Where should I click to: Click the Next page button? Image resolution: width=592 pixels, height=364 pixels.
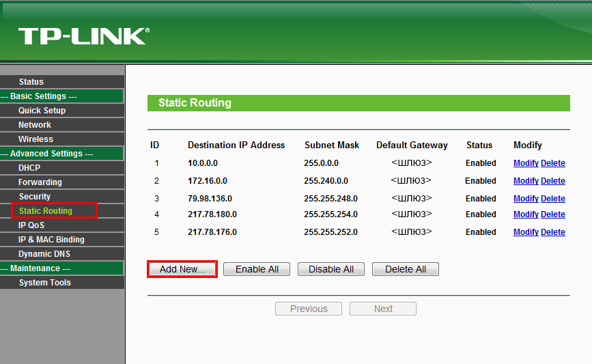(383, 309)
